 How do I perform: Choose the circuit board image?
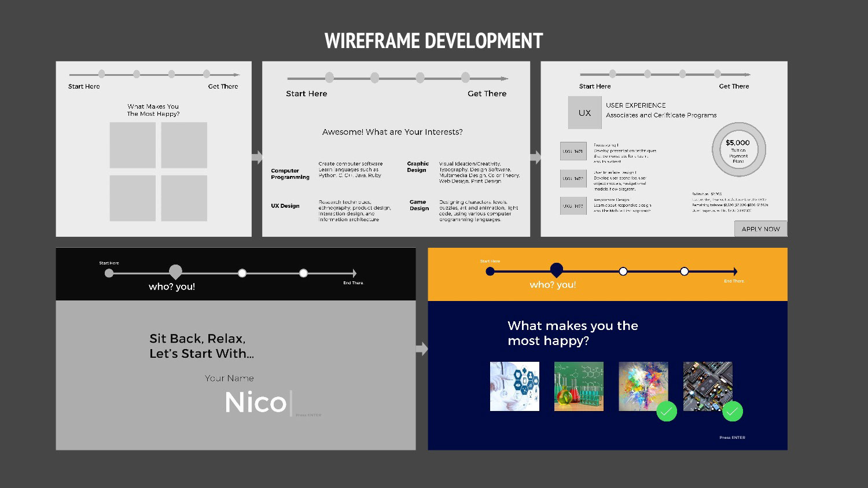708,386
